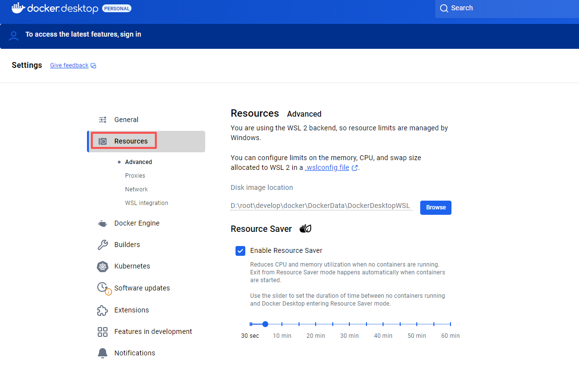Select the Resources settings section
Screen dimensions: 579x392
147,141
